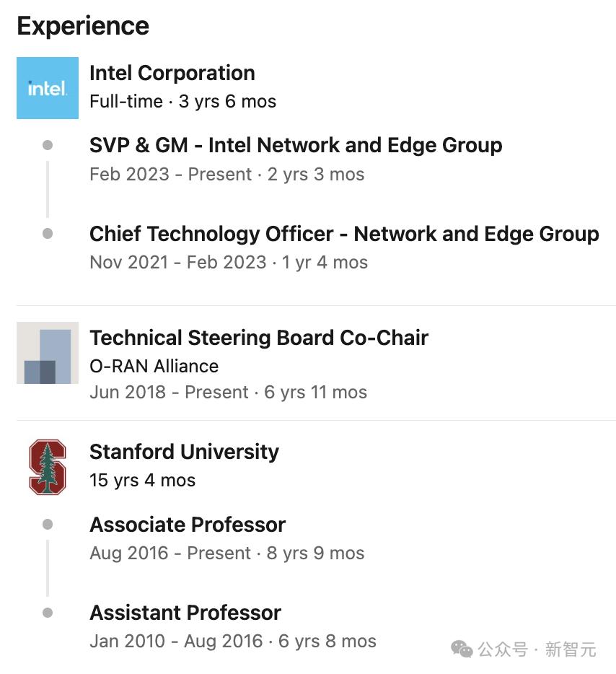
Task: Select the Associate Professor position title
Action: click(x=188, y=525)
